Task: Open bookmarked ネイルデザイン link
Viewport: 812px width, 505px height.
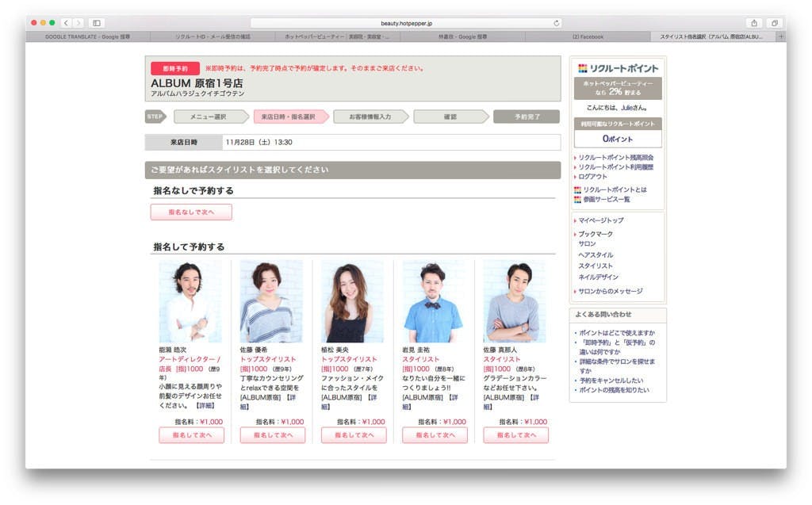Action: [598, 277]
